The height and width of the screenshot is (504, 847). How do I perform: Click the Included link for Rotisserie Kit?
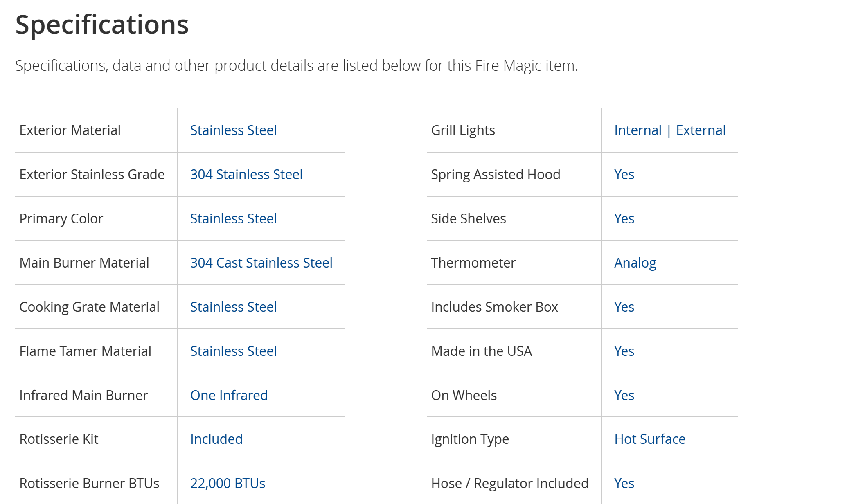pyautogui.click(x=216, y=439)
